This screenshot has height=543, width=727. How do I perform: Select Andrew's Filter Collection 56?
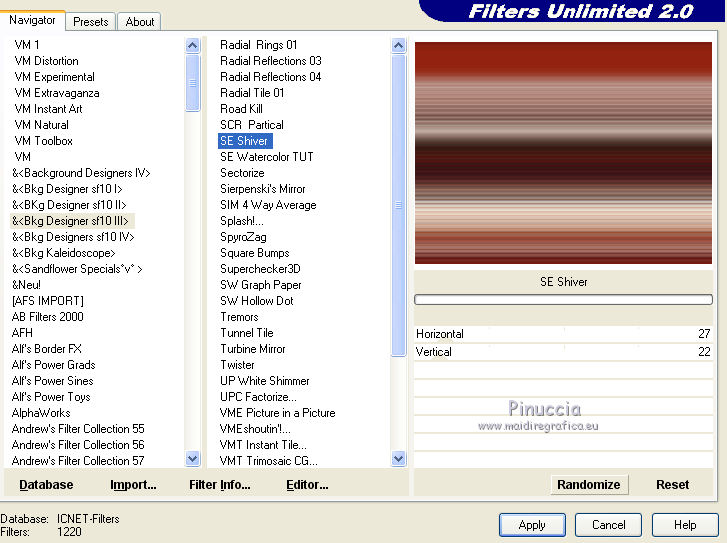coord(78,445)
